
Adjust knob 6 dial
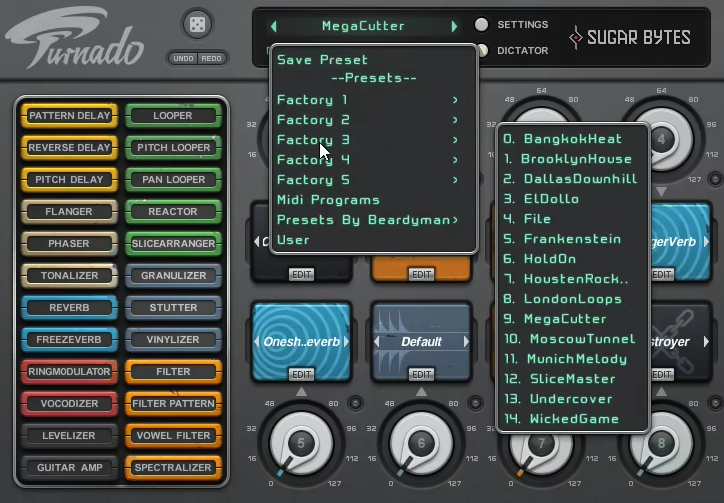(x=421, y=443)
